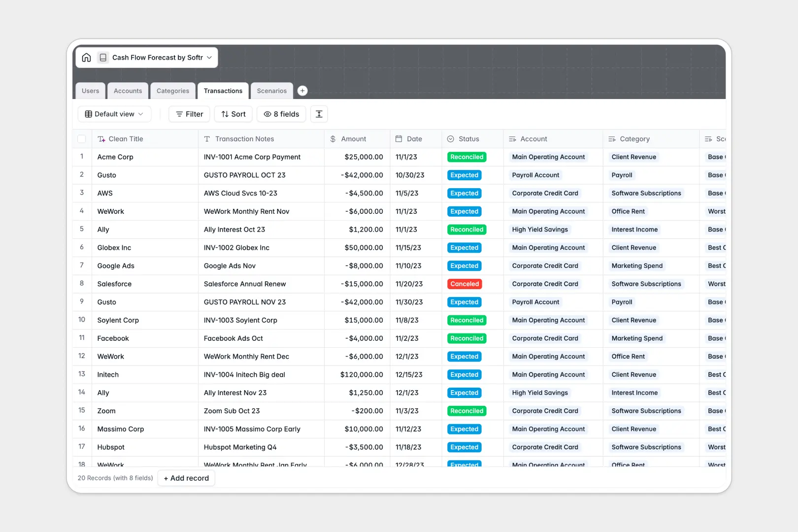Click the plus icon to add a new table

coord(302,91)
